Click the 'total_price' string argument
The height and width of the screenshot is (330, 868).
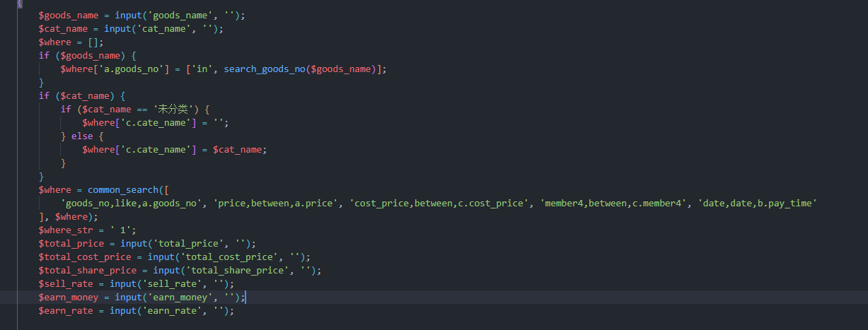[x=188, y=244]
